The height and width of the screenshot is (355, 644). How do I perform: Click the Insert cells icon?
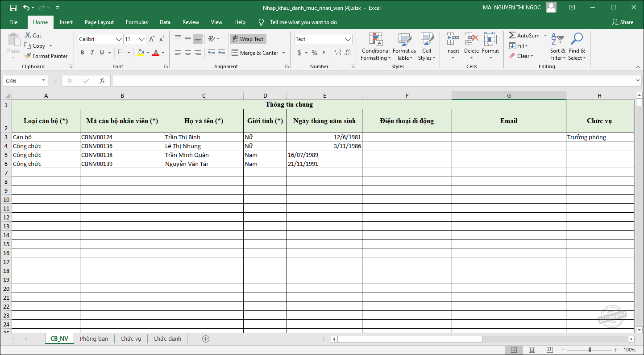[453, 40]
